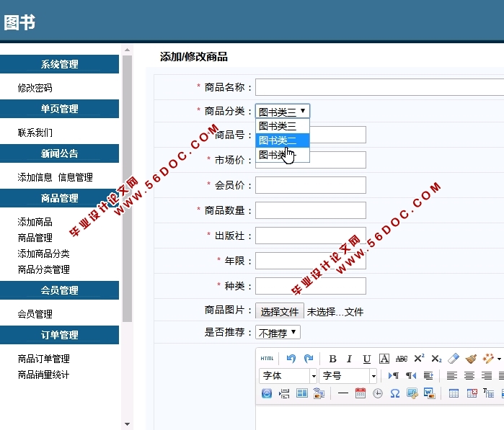
Task: Toggle HTML source view in editor
Action: (267, 359)
